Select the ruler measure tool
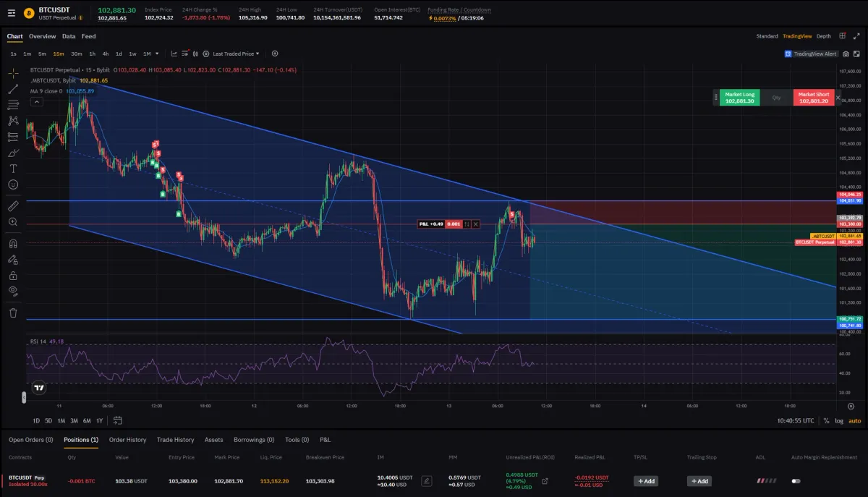This screenshot has width=868, height=497. coord(13,206)
